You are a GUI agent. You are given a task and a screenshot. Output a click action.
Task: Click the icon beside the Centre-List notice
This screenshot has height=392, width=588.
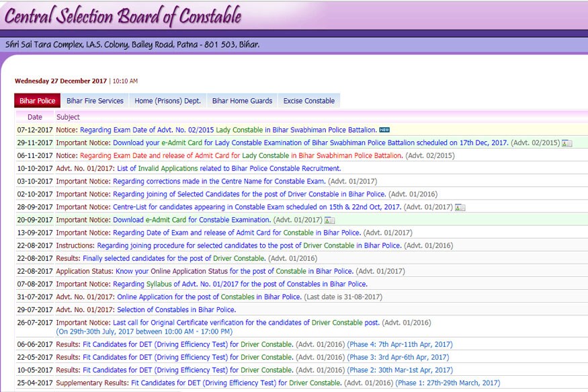click(x=460, y=207)
